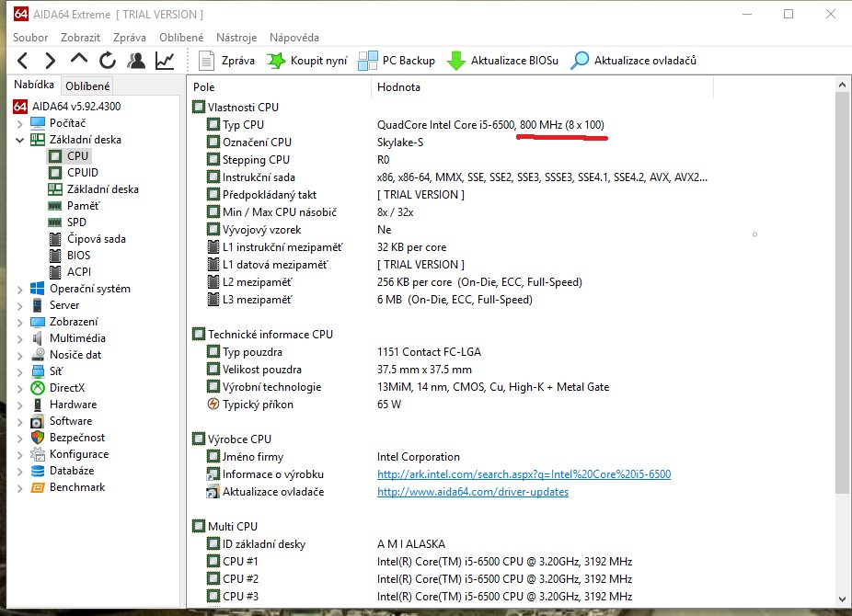Screen dimensions: 852x616
Task: Open the Soubor menu
Action: pos(30,38)
